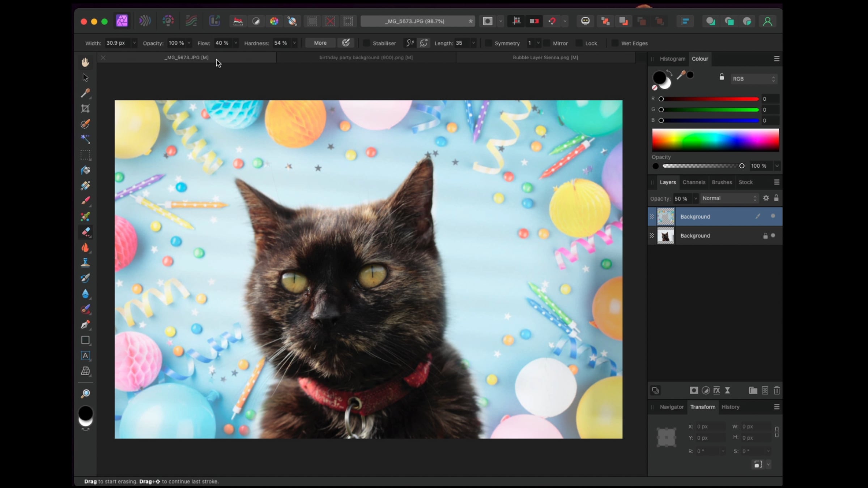
Task: Click the Liquify Persona icon
Action: 145,21
